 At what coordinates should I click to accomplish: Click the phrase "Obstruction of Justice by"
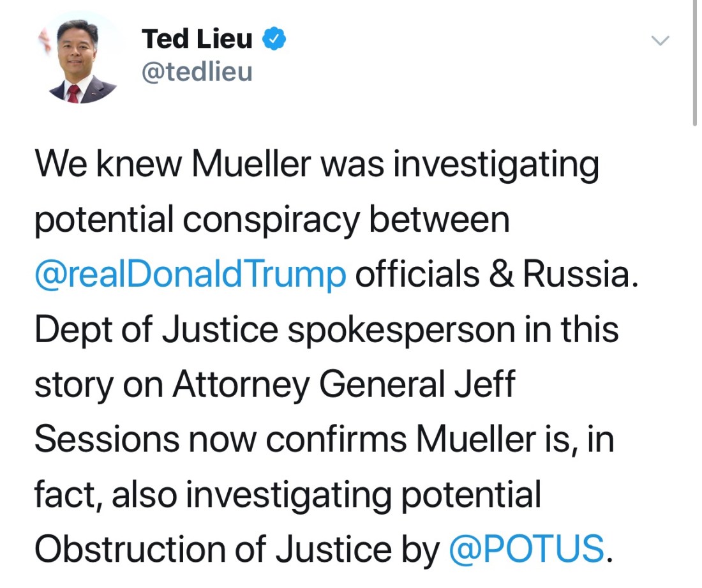click(x=237, y=548)
